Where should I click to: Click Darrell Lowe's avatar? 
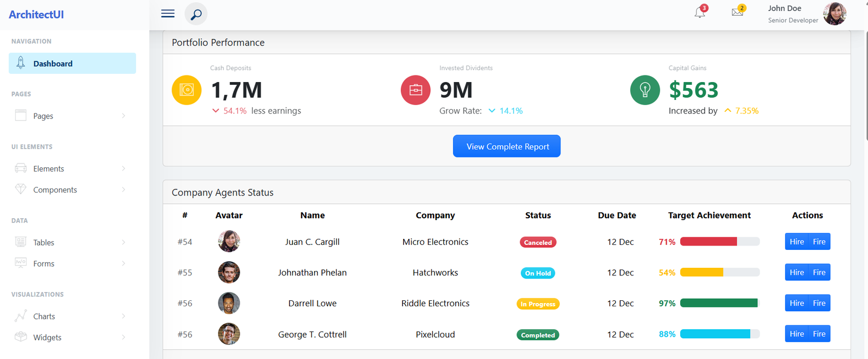[229, 303]
